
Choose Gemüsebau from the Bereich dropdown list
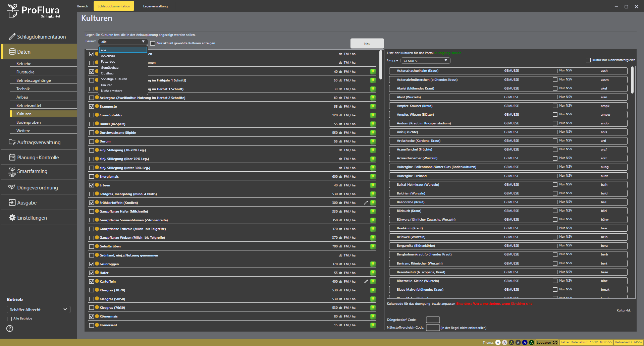pyautogui.click(x=110, y=68)
